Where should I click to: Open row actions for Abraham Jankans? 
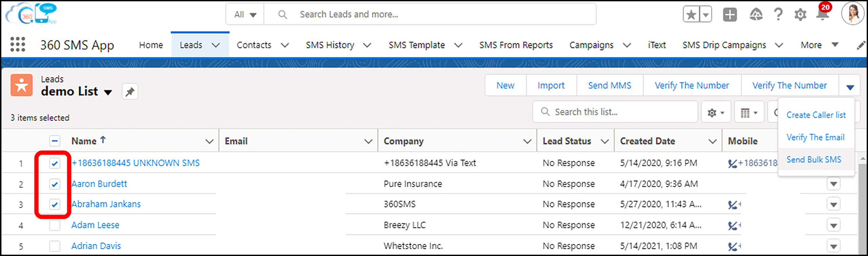(x=834, y=205)
